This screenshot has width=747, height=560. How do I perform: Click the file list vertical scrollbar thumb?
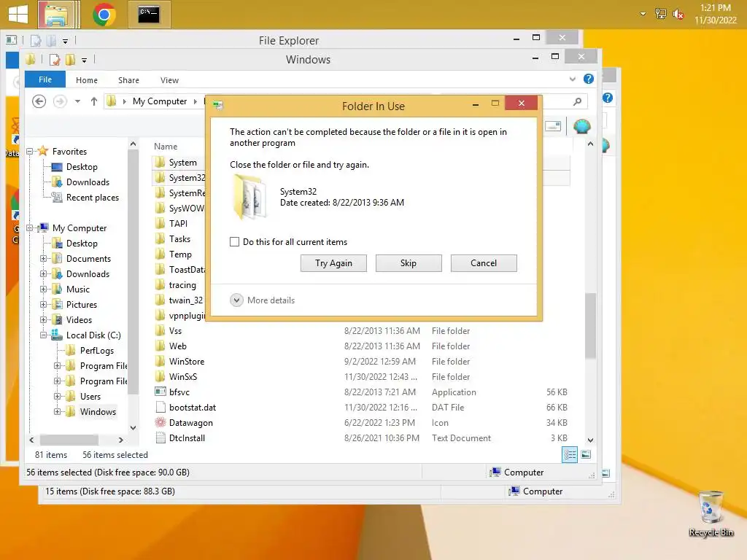click(x=590, y=325)
